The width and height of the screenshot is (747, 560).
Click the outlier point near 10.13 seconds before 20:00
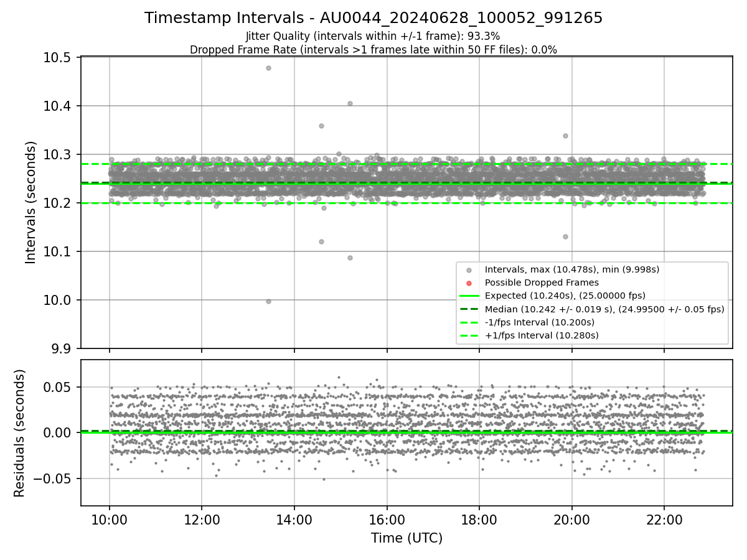(x=565, y=236)
